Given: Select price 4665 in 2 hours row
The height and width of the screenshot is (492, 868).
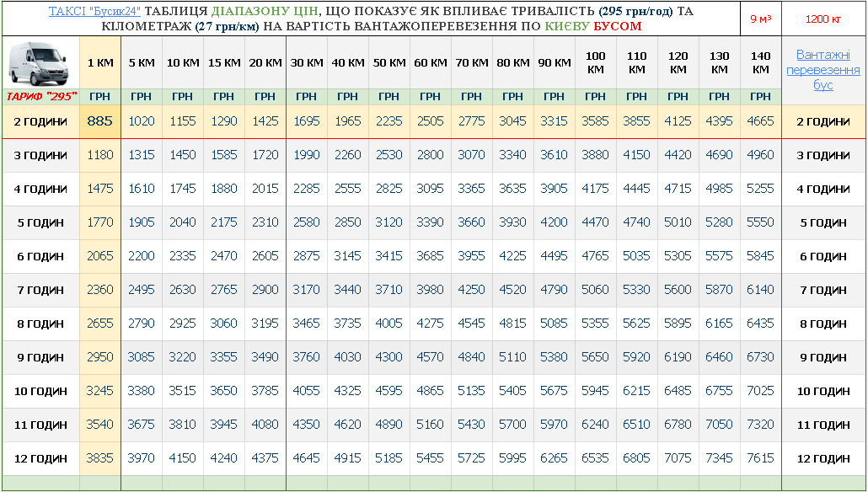Looking at the screenshot, I should point(760,121).
